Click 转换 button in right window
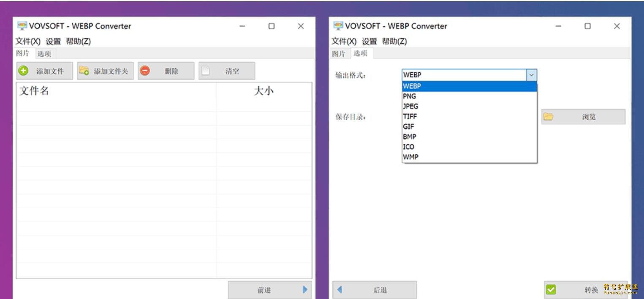Viewport: 644px width, 299px height. coord(586,290)
